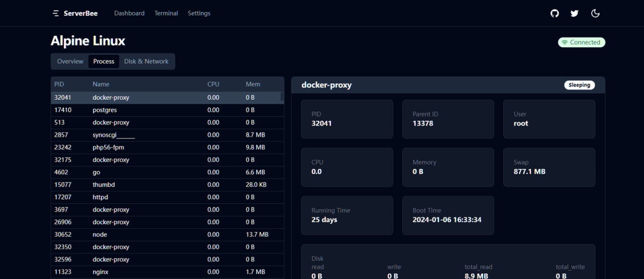The image size is (644, 279).
Task: Click the docker-proxy detail panel title
Action: click(327, 85)
